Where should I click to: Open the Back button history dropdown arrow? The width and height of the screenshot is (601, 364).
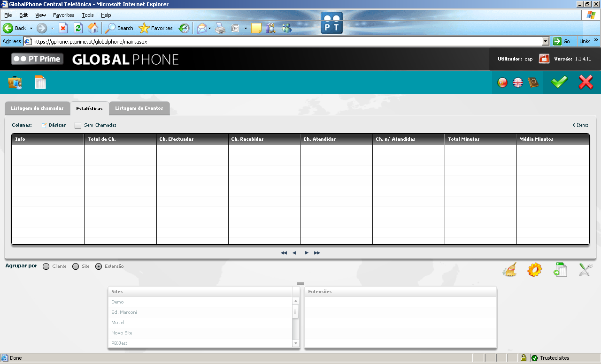[x=31, y=28]
